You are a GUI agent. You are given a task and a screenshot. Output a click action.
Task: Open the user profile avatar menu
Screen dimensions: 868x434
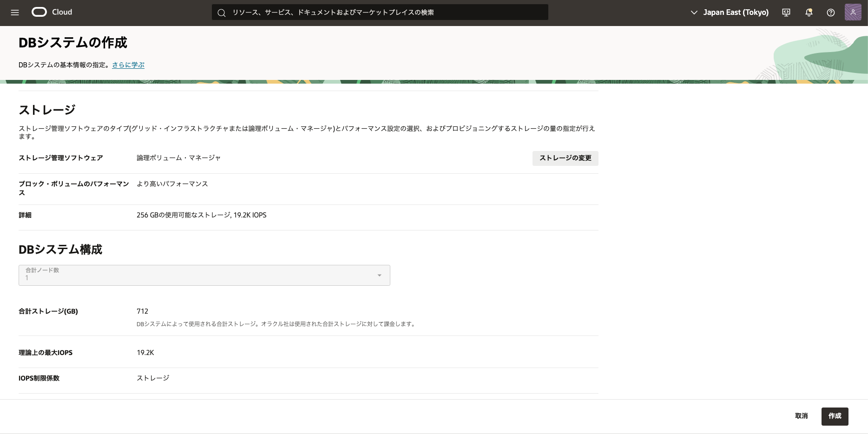853,13
